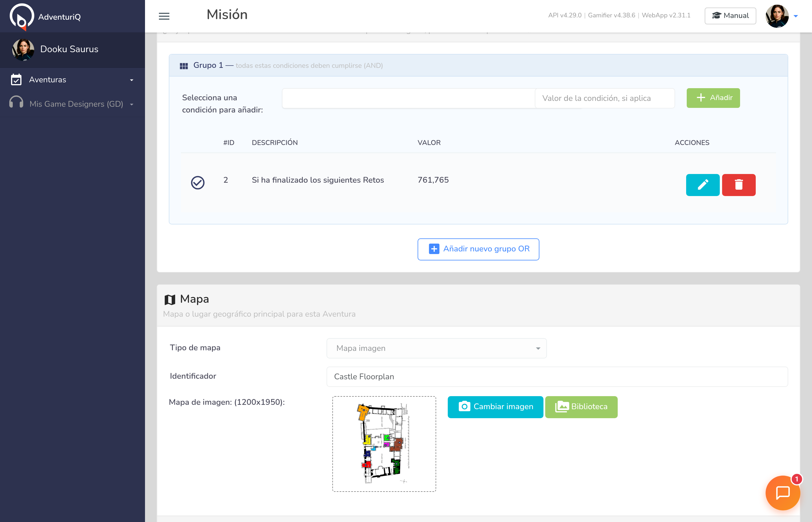
Task: Focus the condition value input
Action: [x=605, y=98]
